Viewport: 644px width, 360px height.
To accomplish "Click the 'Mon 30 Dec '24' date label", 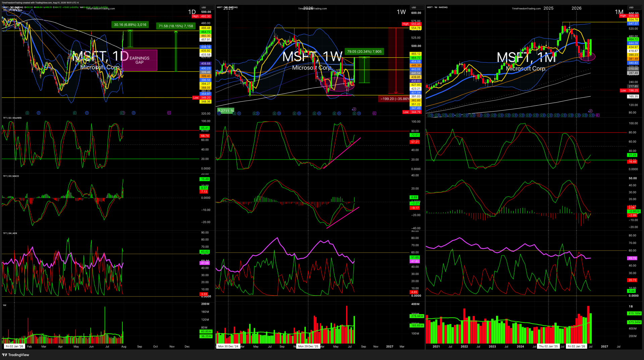I will point(228,347).
